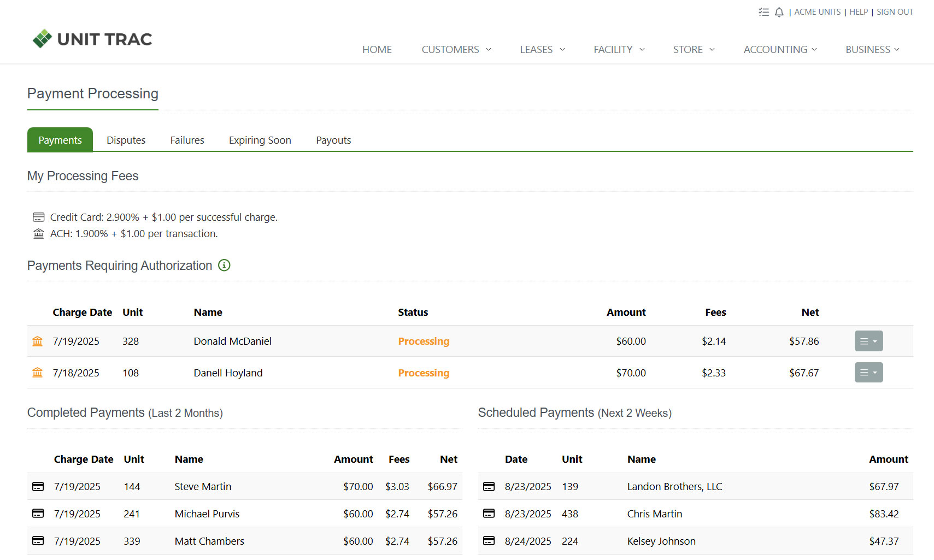The width and height of the screenshot is (934, 560).
Task: Click Landon Brothers, LLC in Scheduled Payments
Action: click(x=674, y=486)
